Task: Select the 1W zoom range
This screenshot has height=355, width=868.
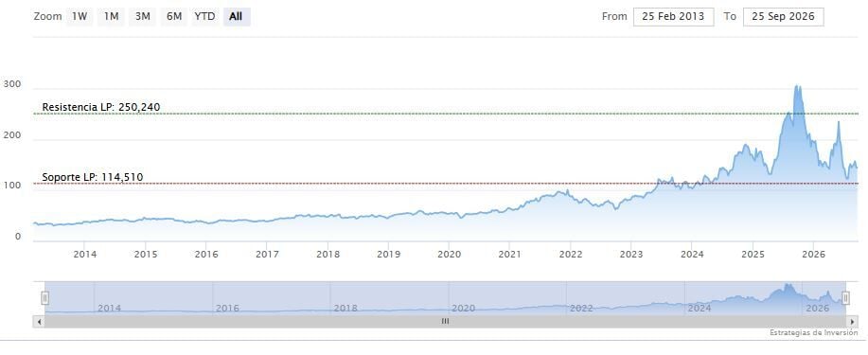Action: [80, 17]
